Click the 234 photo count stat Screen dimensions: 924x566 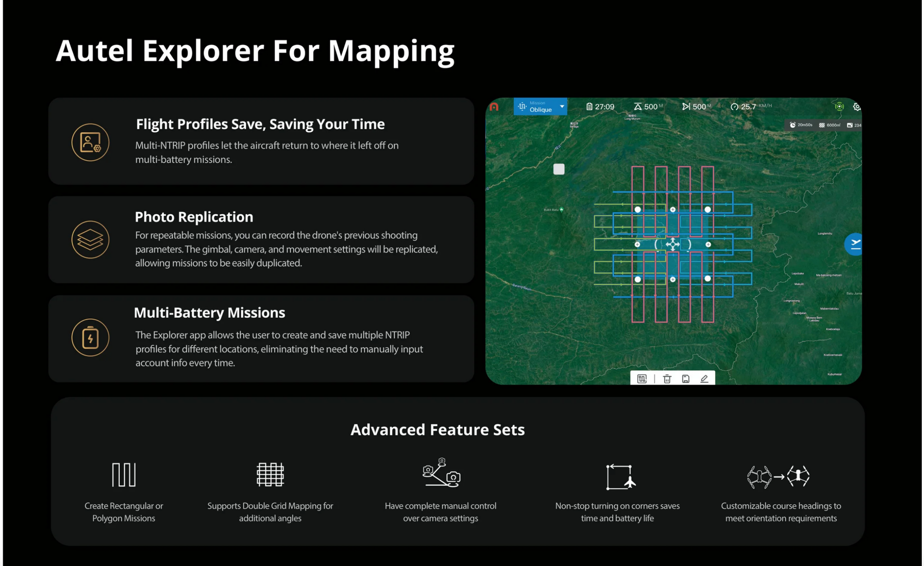click(854, 125)
